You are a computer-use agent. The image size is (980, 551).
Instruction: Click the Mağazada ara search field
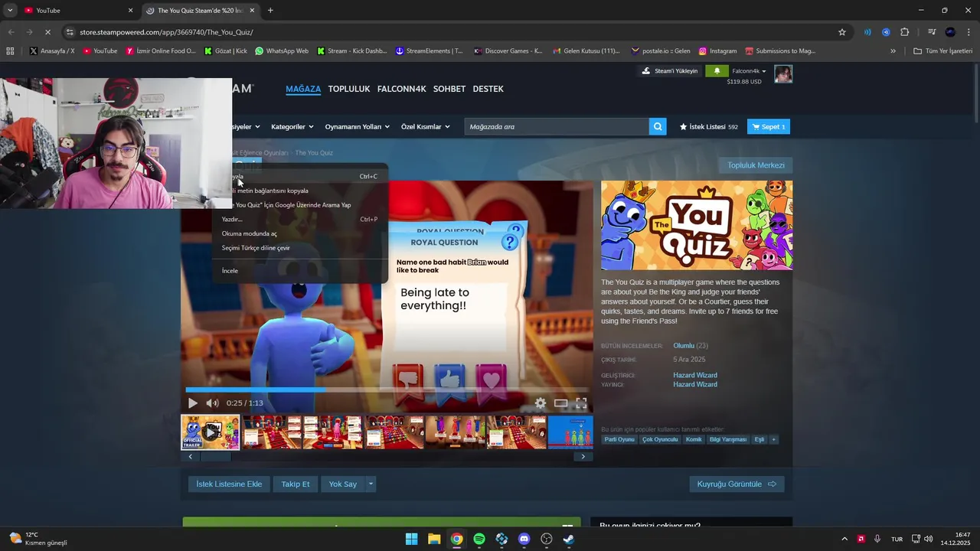557,127
